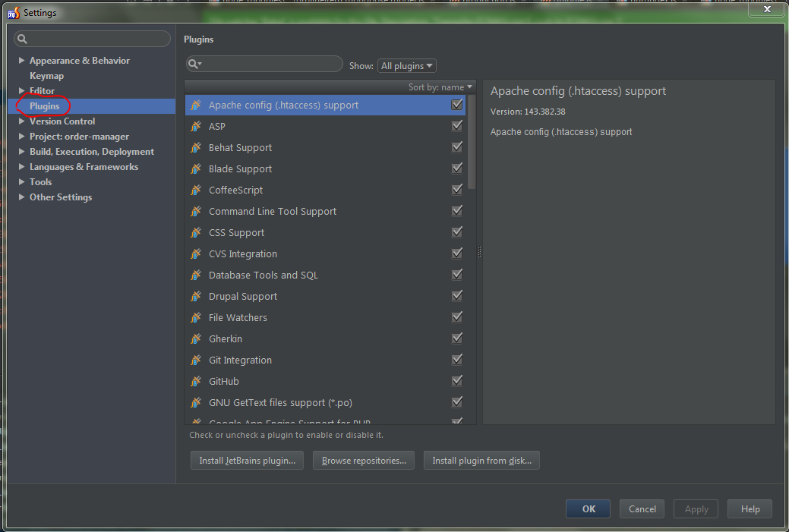This screenshot has width=789, height=532.
Task: Click the PhpStorm icon in title bar
Action: pyautogui.click(x=13, y=13)
